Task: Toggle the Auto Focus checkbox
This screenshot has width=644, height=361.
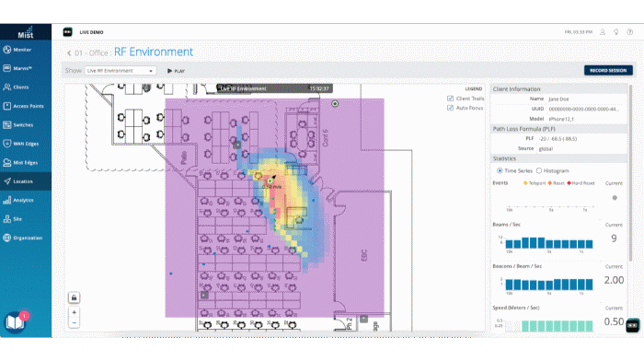Action: (450, 108)
